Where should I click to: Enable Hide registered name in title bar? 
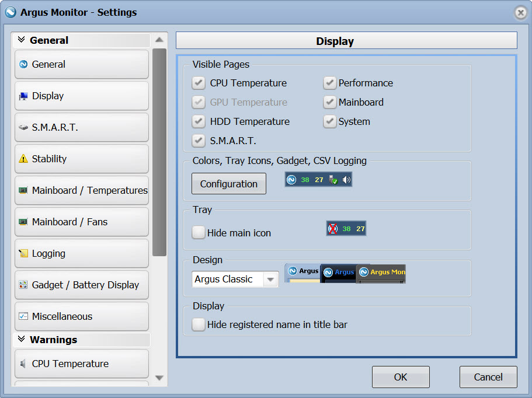click(199, 324)
